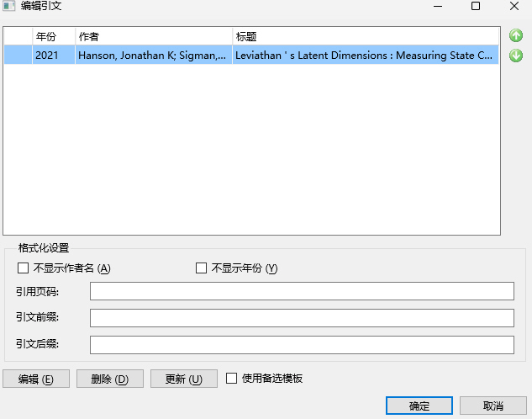
Task: Click the 引文后缀 input field
Action: (302, 345)
